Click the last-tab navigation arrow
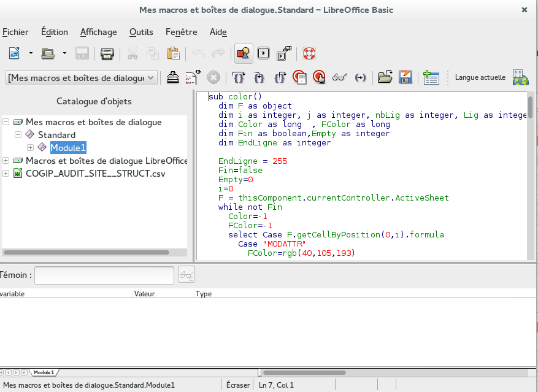 [x=24, y=372]
